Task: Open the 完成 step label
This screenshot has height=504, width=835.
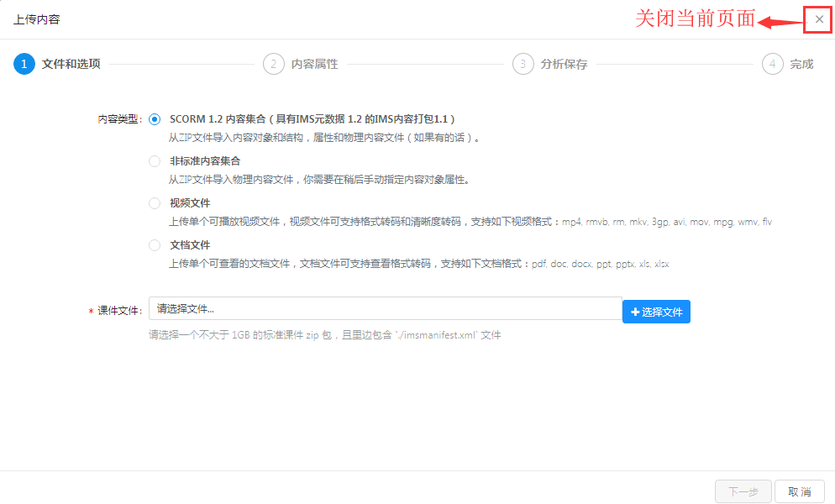Action: coord(801,64)
